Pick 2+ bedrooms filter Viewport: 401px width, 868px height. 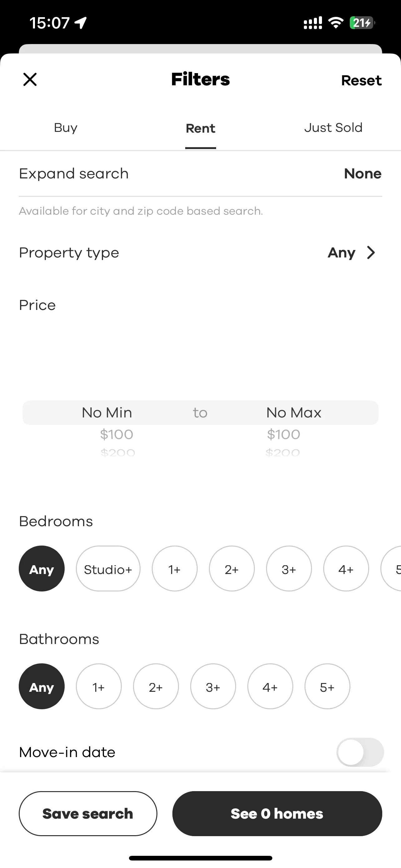pyautogui.click(x=232, y=569)
